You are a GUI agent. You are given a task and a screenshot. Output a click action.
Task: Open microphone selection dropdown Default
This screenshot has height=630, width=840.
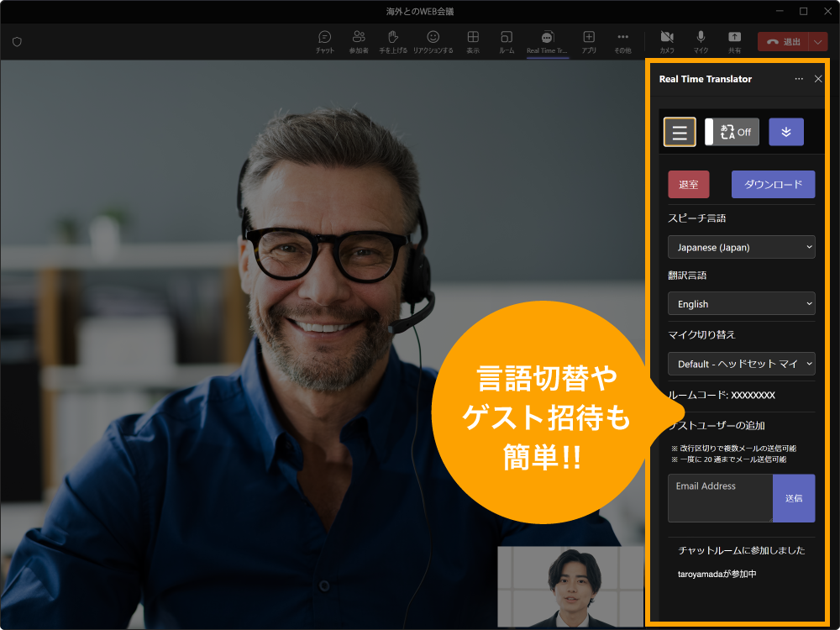[742, 364]
